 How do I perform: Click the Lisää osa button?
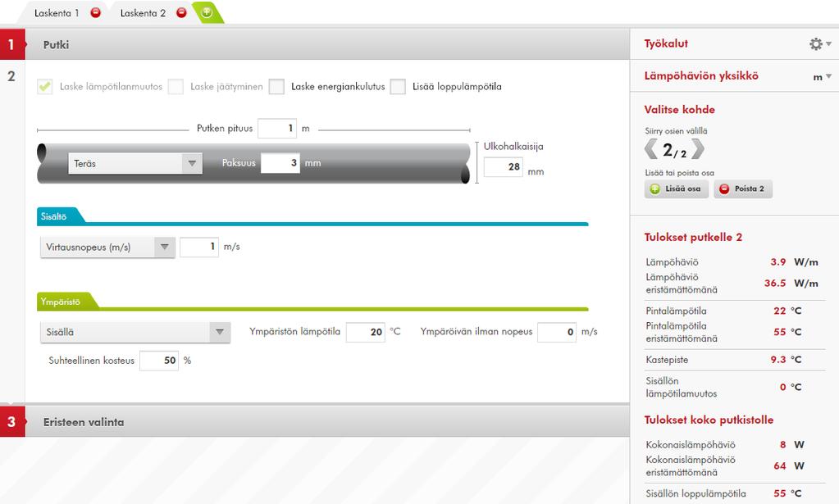click(x=677, y=188)
